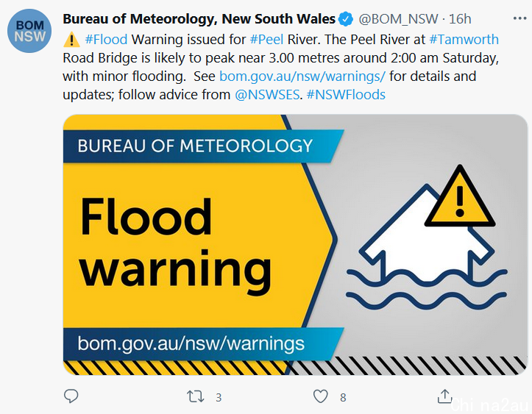Click the reply speech bubble icon

[71, 396]
